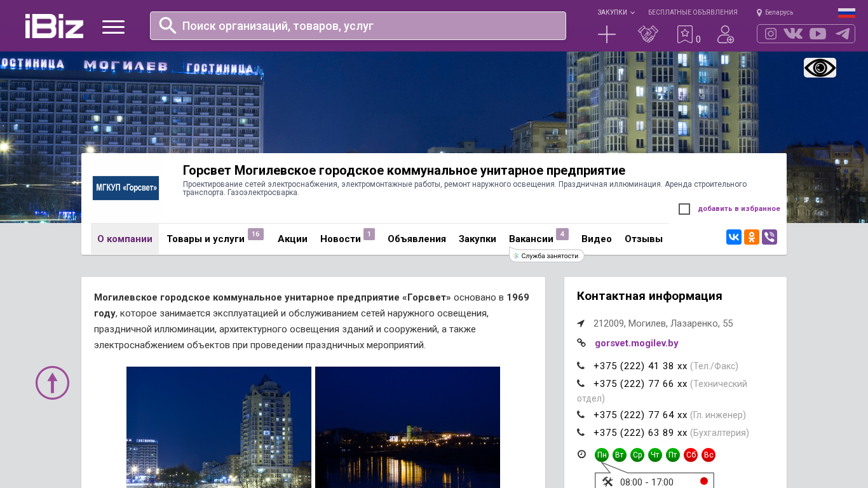This screenshot has width=868, height=488.
Task: Switch to 'Товары и услуги' tab
Action: tap(205, 239)
